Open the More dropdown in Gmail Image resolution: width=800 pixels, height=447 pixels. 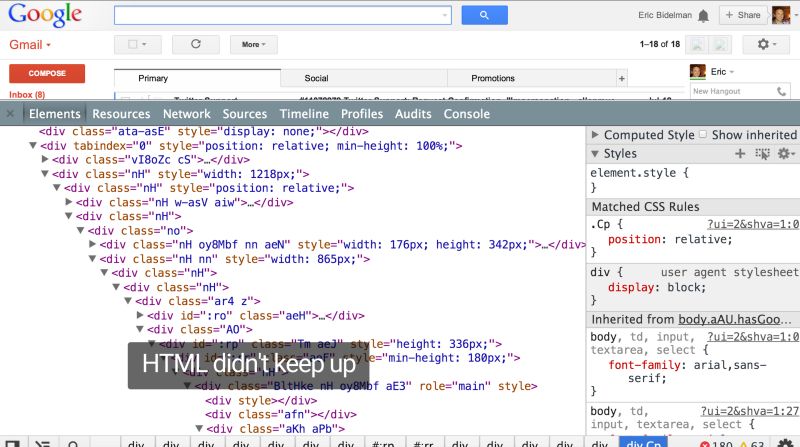pos(254,44)
